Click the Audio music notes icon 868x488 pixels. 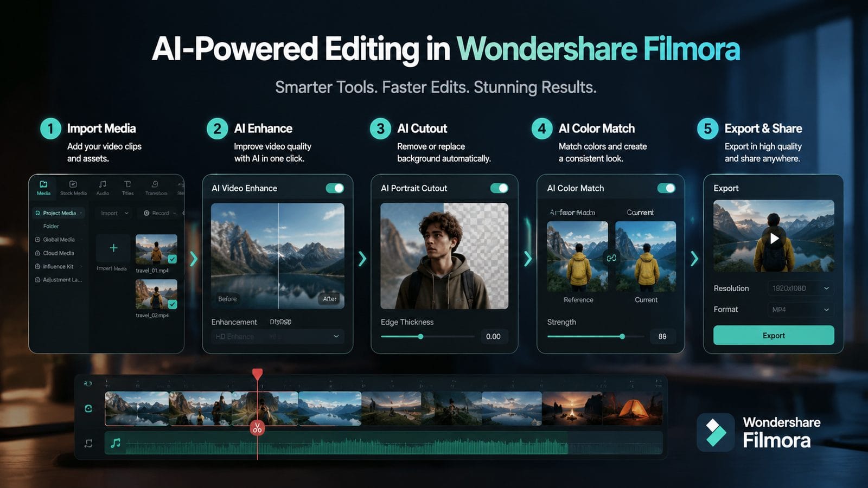(103, 184)
